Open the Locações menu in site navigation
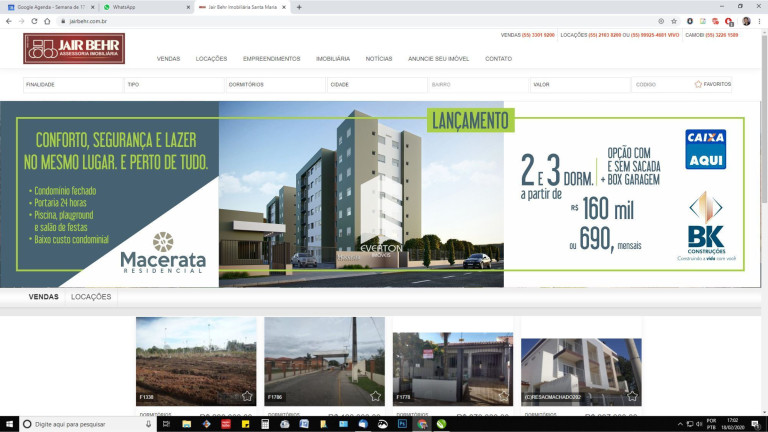The image size is (768, 432). (212, 59)
